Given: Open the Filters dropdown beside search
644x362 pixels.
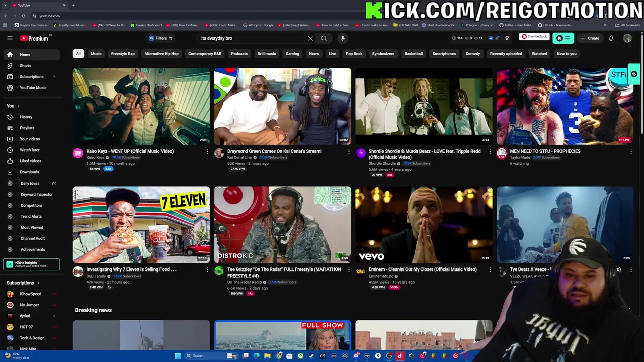Looking at the screenshot, I should 161,38.
